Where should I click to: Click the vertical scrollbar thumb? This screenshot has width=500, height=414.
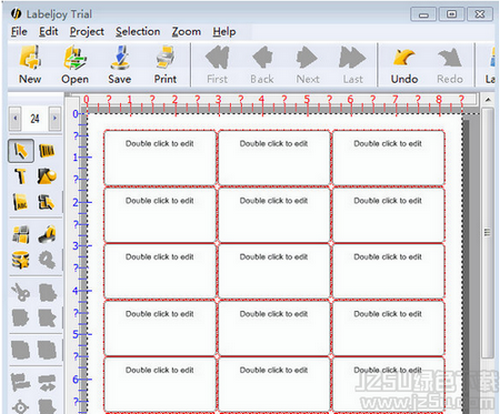point(488,233)
